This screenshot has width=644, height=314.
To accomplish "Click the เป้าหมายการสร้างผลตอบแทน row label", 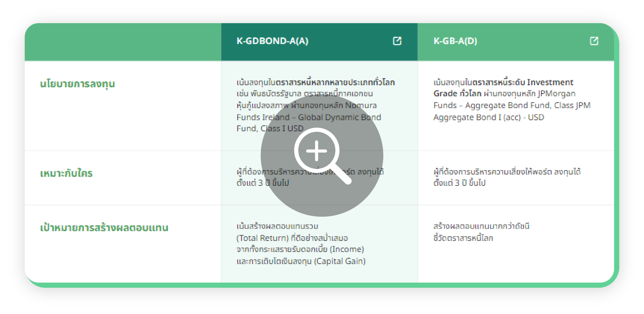I will (x=104, y=228).
